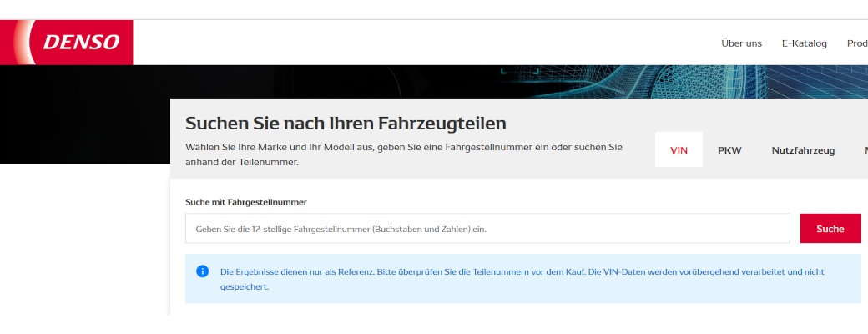Click the black banner area below the logo
868x334 pixels.
pos(83,117)
